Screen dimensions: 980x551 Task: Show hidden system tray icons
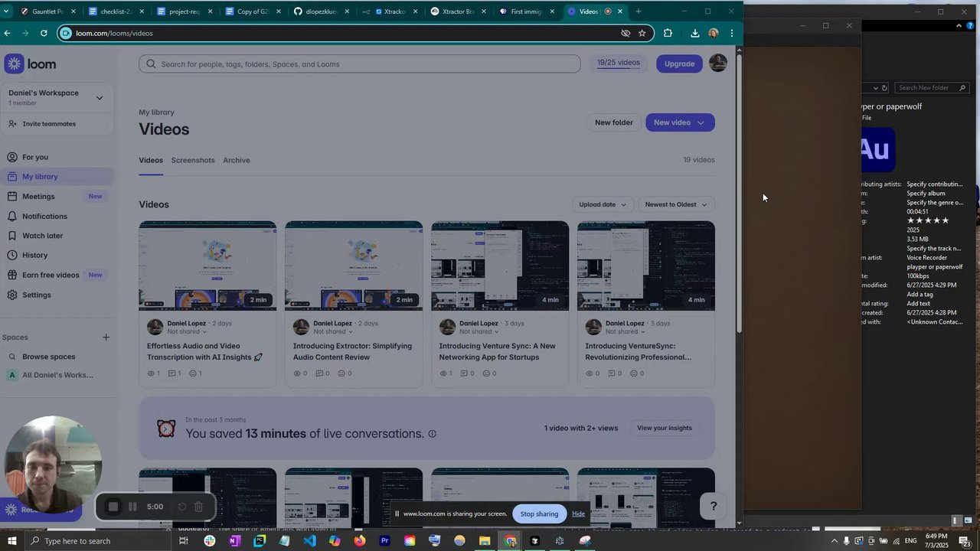tap(834, 541)
